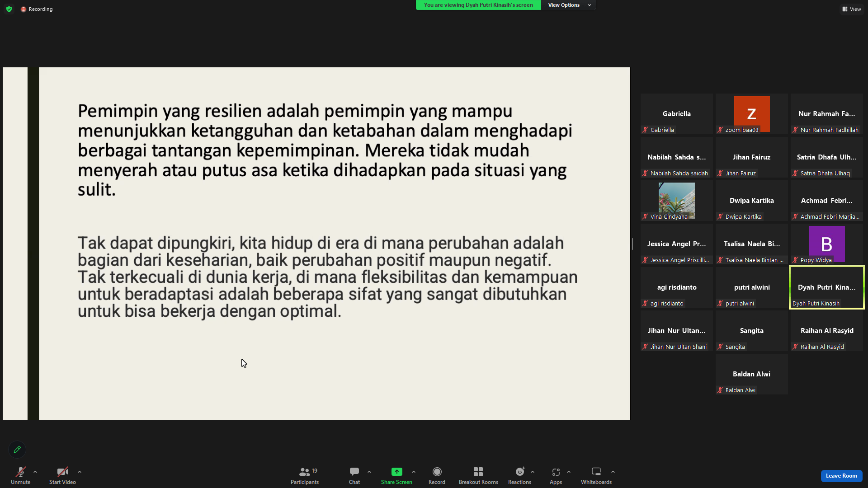
Task: Expand apps options arrow next to Apps
Action: tap(569, 472)
